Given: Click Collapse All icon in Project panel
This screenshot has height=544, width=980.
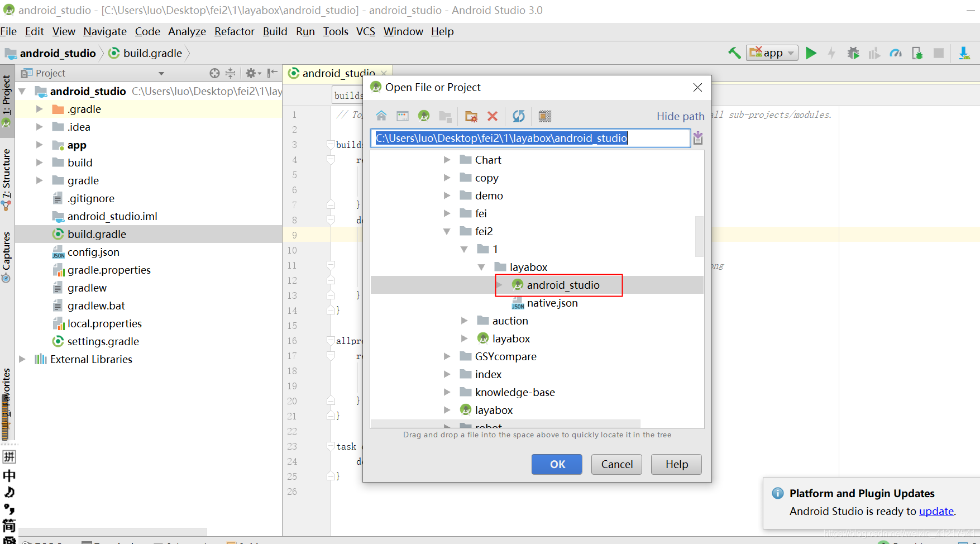Looking at the screenshot, I should click(x=230, y=73).
